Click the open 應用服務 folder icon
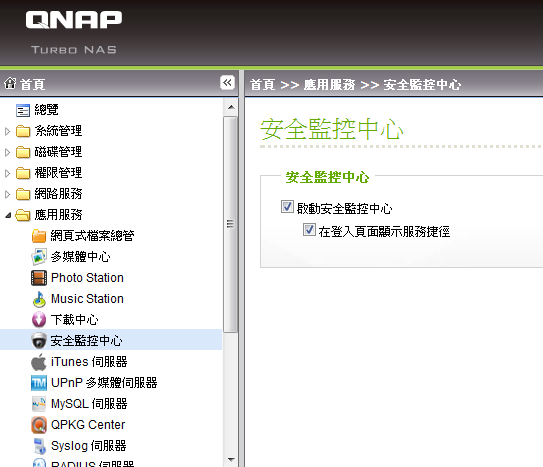This screenshot has height=467, width=543. pyautogui.click(x=23, y=215)
